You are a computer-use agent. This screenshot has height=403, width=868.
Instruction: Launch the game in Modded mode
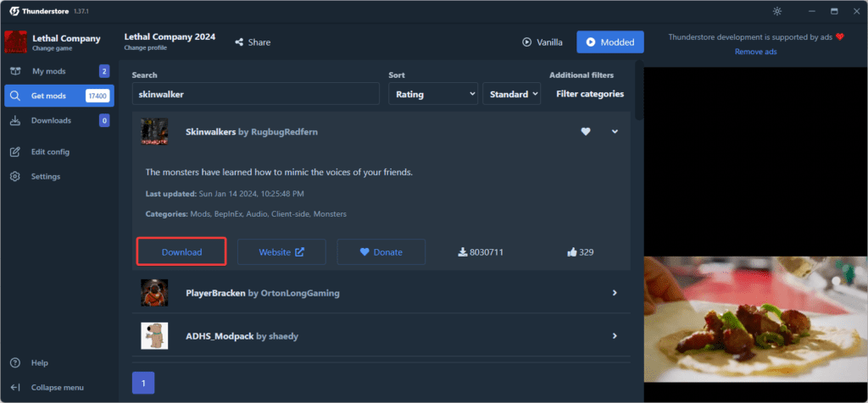(610, 42)
